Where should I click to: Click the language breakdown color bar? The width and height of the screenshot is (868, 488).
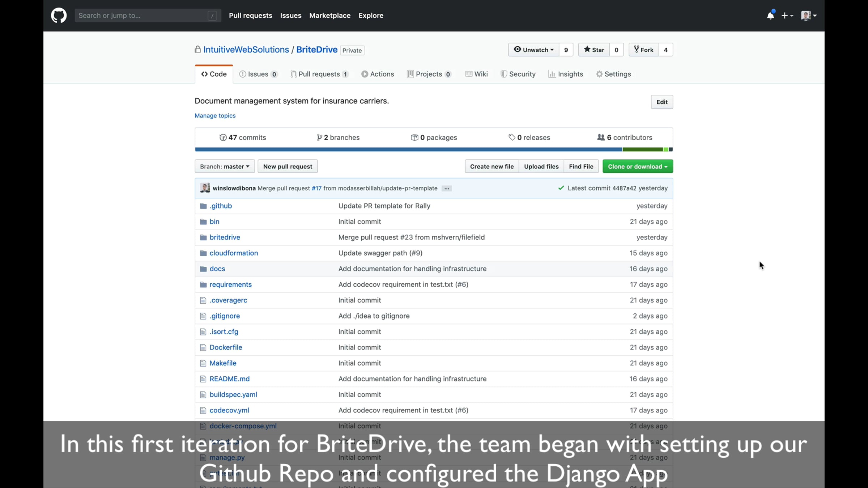click(x=433, y=149)
